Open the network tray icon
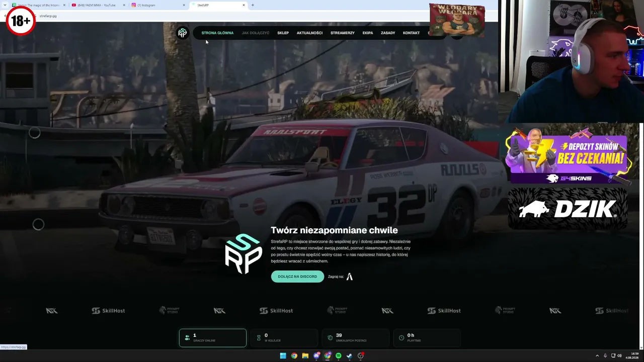The image size is (644, 362). 613,355
